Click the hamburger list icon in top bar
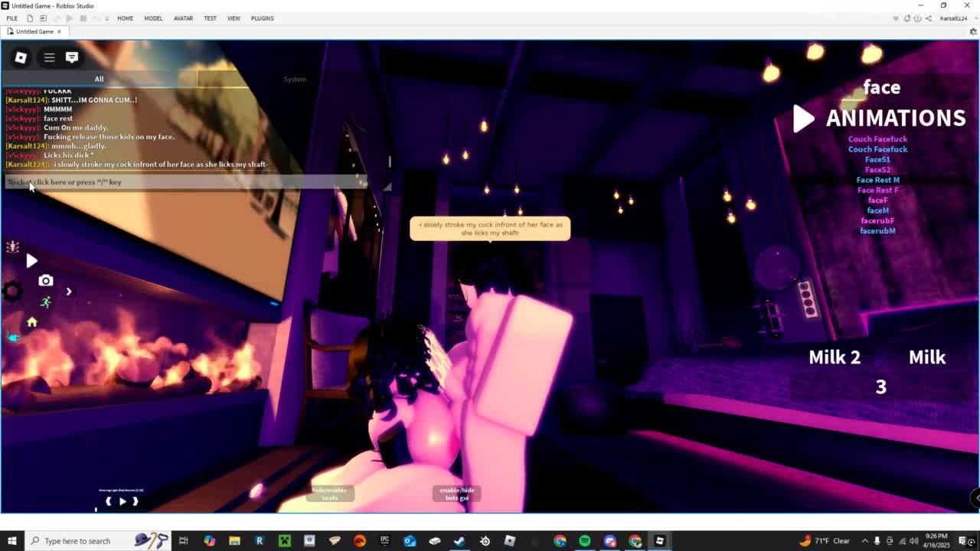The height and width of the screenshot is (551, 980). point(49,57)
